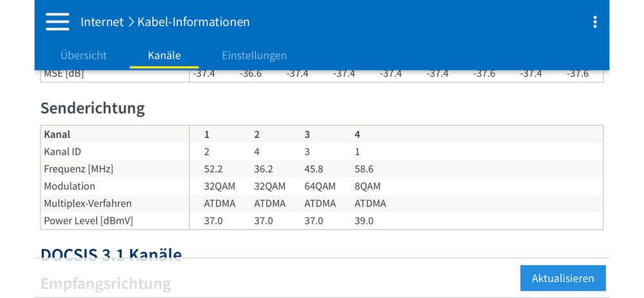
Task: Open the hamburger navigation menu
Action: 57,22
